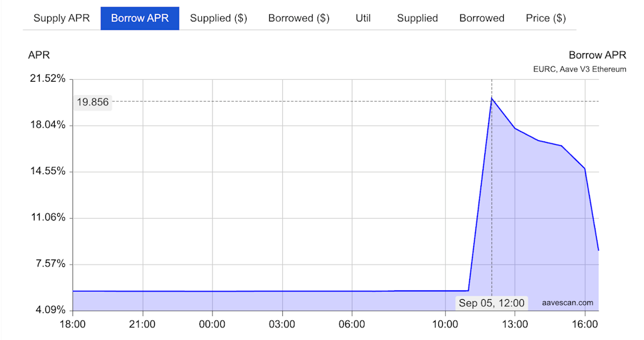Click the 18:00 x-axis time label
This screenshot has width=644, height=340.
(x=73, y=324)
